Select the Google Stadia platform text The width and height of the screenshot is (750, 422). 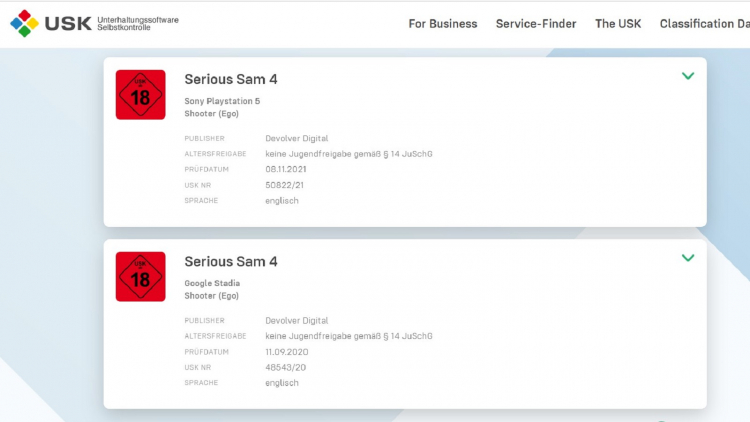(212, 283)
